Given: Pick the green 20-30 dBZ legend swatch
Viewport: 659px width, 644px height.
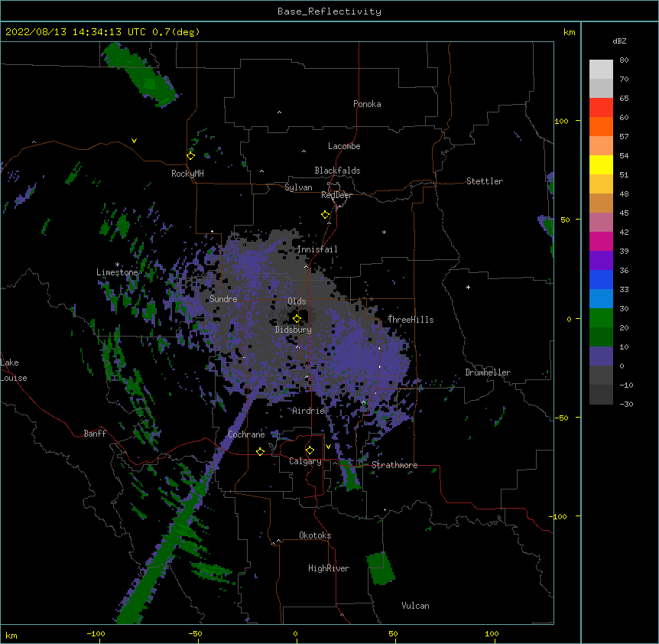Looking at the screenshot, I should (601, 318).
